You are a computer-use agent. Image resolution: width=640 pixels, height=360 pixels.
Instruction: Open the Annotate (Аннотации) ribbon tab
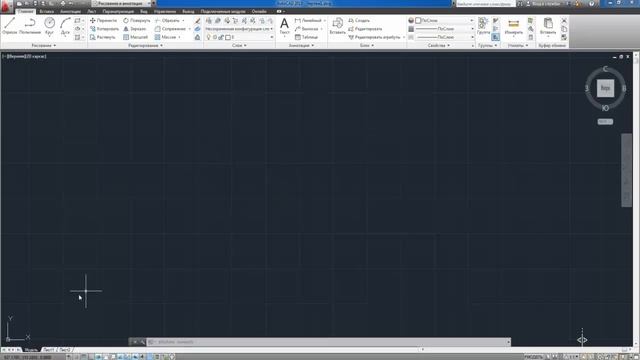(x=70, y=11)
